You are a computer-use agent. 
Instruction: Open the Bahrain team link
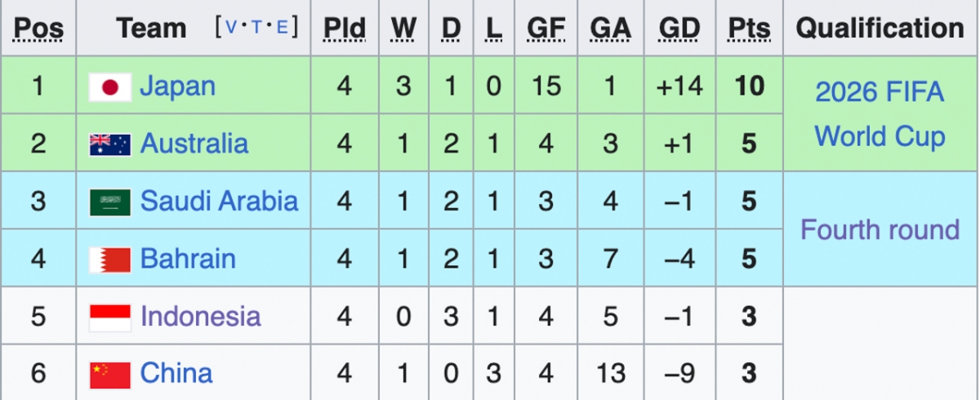tap(188, 259)
